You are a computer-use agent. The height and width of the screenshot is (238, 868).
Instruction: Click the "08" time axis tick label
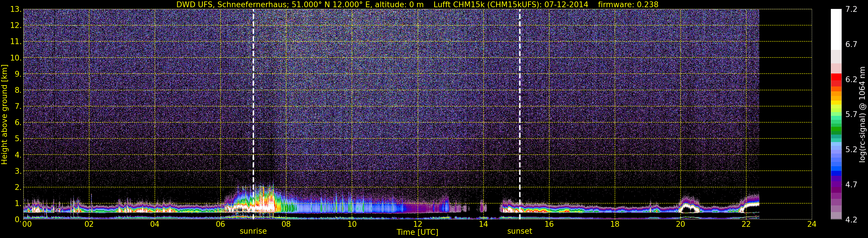point(286,224)
